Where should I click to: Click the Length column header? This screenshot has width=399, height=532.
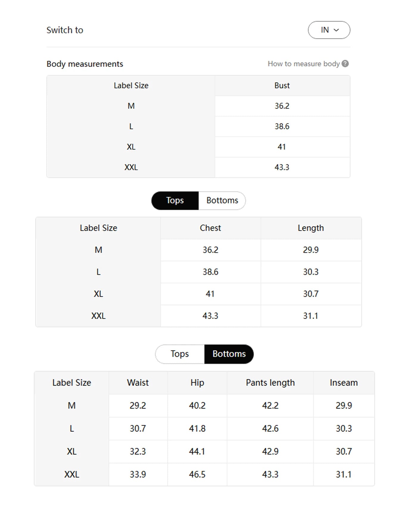coord(311,228)
